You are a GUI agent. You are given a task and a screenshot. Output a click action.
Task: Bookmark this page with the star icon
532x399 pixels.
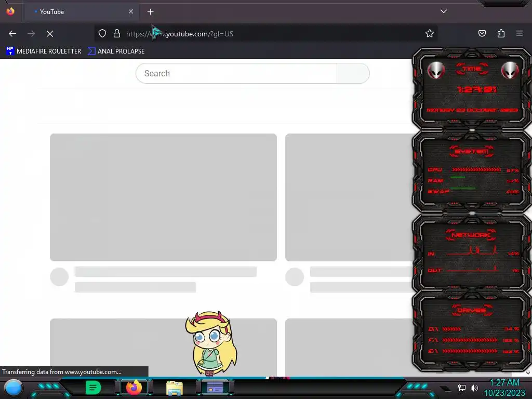pos(430,33)
